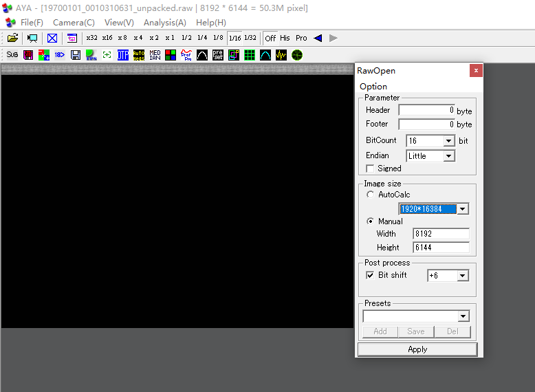This screenshot has width=535, height=392.
Task: Click the blue crossed-box toolbar icon
Action: [x=52, y=38]
